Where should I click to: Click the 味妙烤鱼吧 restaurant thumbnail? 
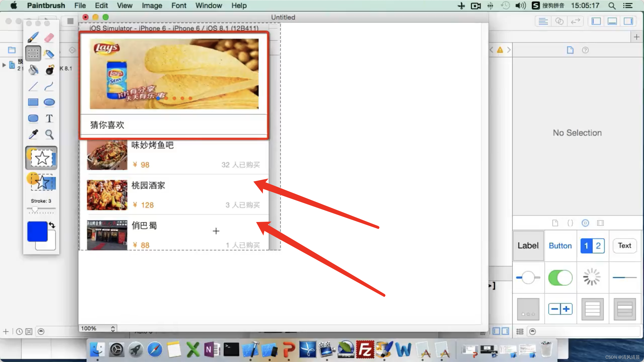coord(106,155)
